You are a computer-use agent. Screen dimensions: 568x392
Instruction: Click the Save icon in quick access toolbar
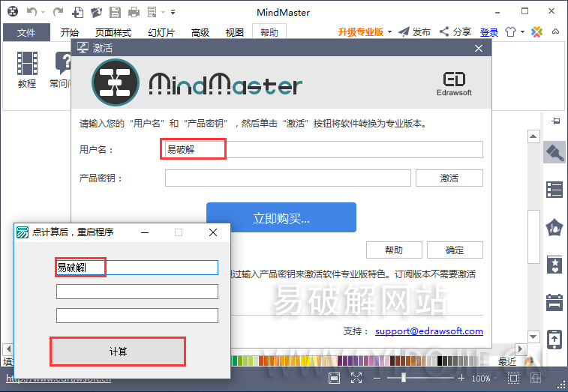click(x=115, y=12)
